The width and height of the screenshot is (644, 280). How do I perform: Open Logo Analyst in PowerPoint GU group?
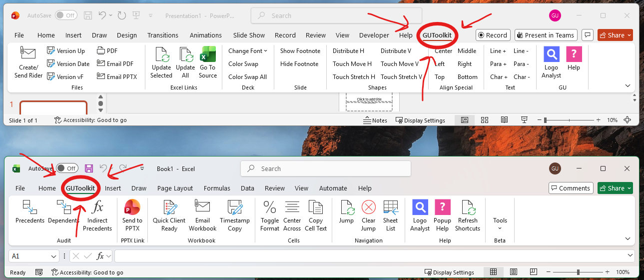click(551, 62)
